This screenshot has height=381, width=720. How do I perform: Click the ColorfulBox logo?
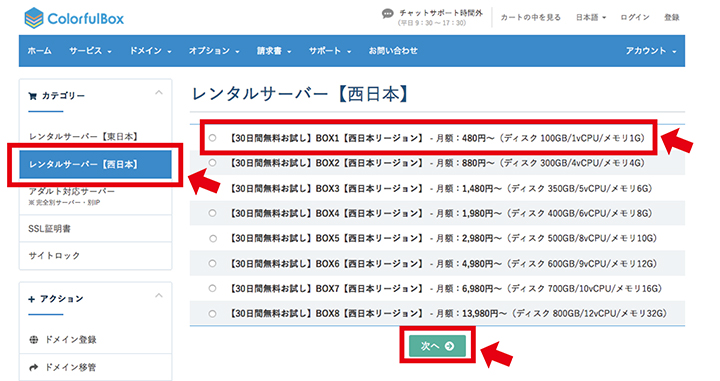(74, 18)
